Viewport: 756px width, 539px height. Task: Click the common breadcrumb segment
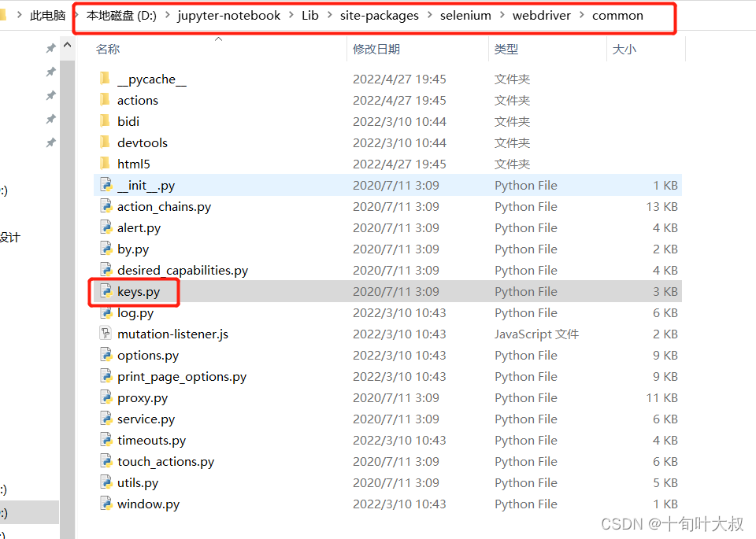click(617, 16)
